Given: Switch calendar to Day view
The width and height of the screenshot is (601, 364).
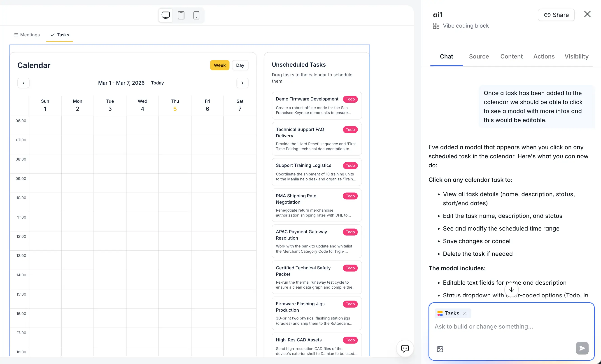Looking at the screenshot, I should (240, 65).
